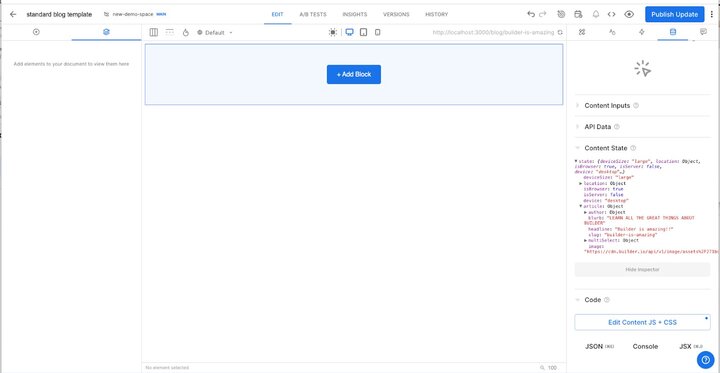720x373 pixels.
Task: Redo the last change
Action: pos(543,14)
